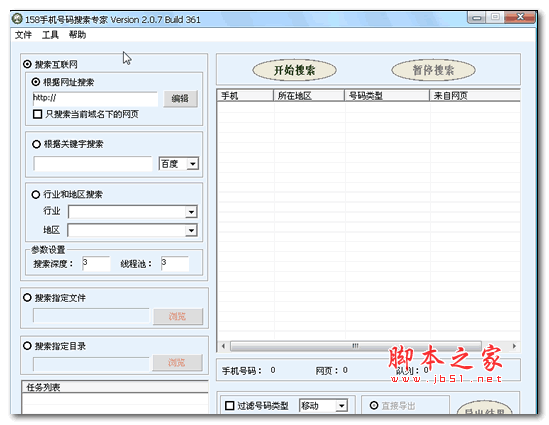Click the 来自网页 column header
The height and width of the screenshot is (425, 549).
(x=475, y=96)
